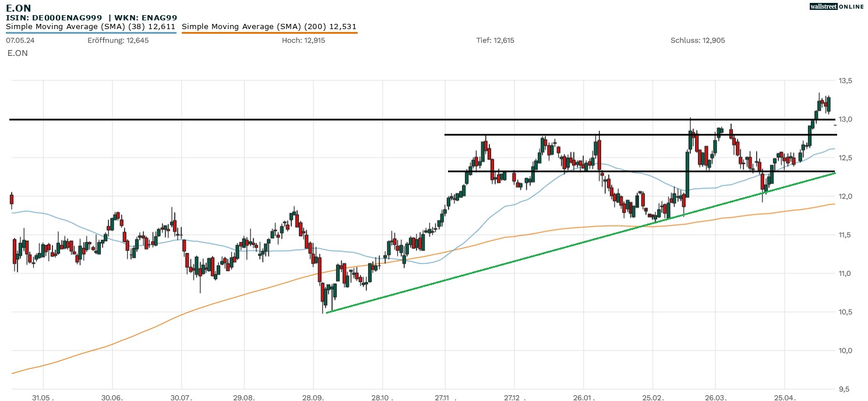868x401 pixels.
Task: Select the Schluss 12,905 value
Action: coord(697,40)
